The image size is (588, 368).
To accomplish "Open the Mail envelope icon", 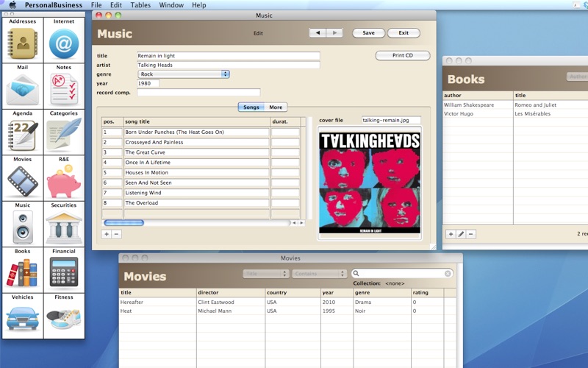I will tap(23, 90).
